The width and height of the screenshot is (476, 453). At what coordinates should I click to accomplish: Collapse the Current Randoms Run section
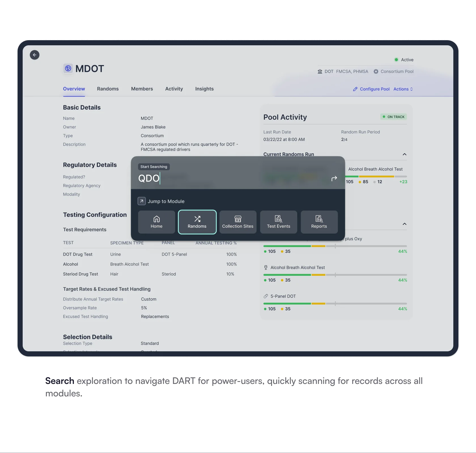405,154
